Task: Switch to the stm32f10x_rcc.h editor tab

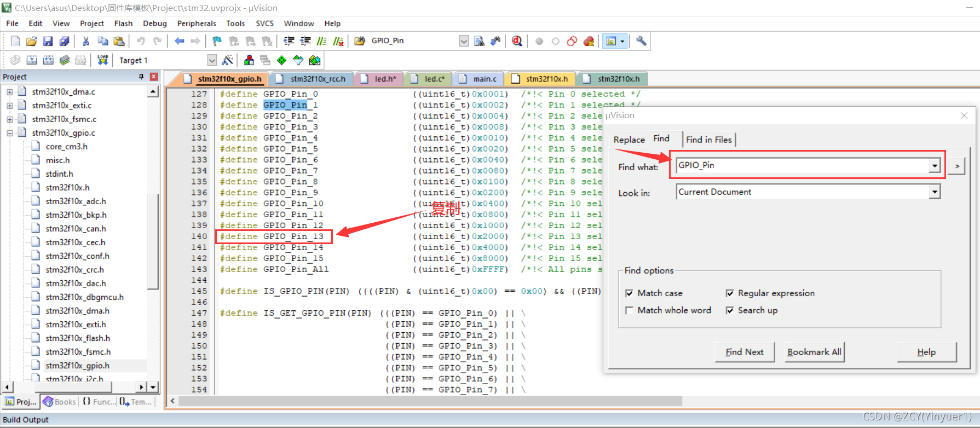Action: [313, 79]
